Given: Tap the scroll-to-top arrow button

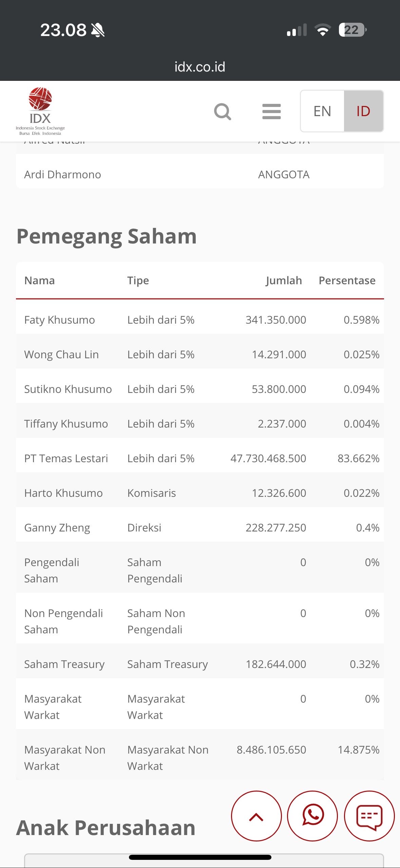Looking at the screenshot, I should (x=256, y=816).
